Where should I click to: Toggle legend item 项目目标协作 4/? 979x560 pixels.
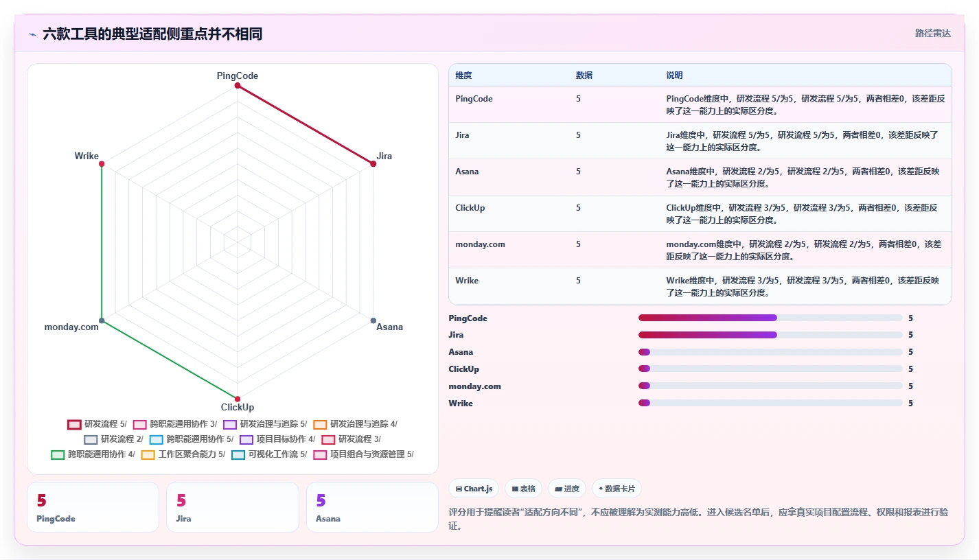tap(277, 439)
